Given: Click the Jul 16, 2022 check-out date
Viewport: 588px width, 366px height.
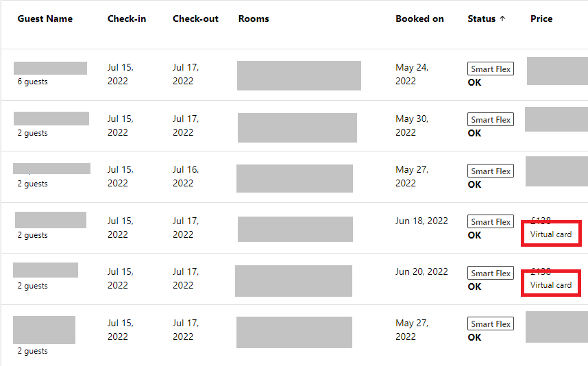Looking at the screenshot, I should [x=186, y=176].
